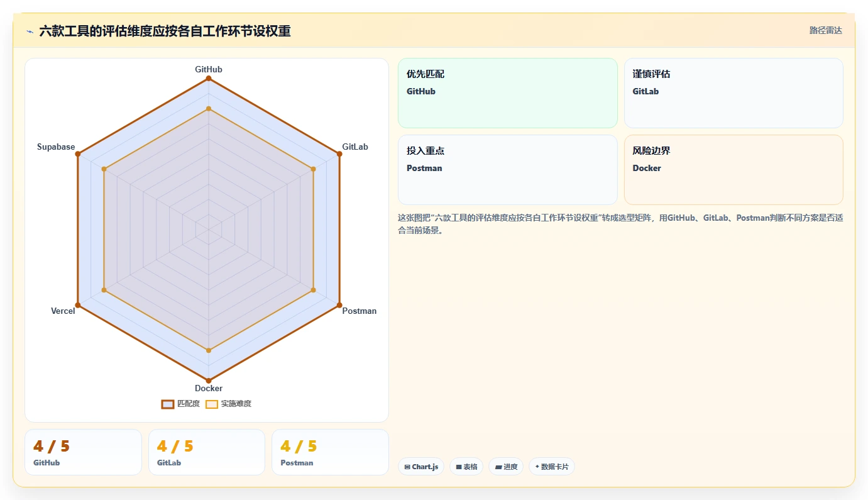Open the 优先匹配 GitHub card
868x500 pixels.
pos(508,93)
